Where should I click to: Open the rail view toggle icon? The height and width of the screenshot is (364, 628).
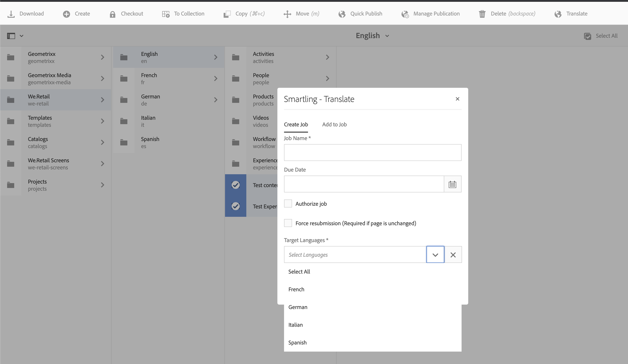[x=11, y=36]
